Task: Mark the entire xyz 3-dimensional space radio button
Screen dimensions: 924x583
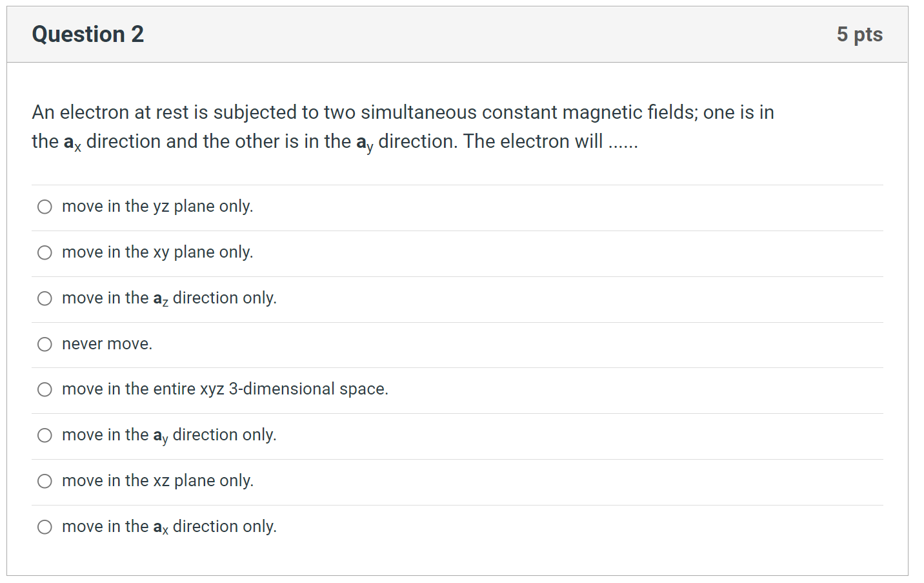Action: (45, 389)
